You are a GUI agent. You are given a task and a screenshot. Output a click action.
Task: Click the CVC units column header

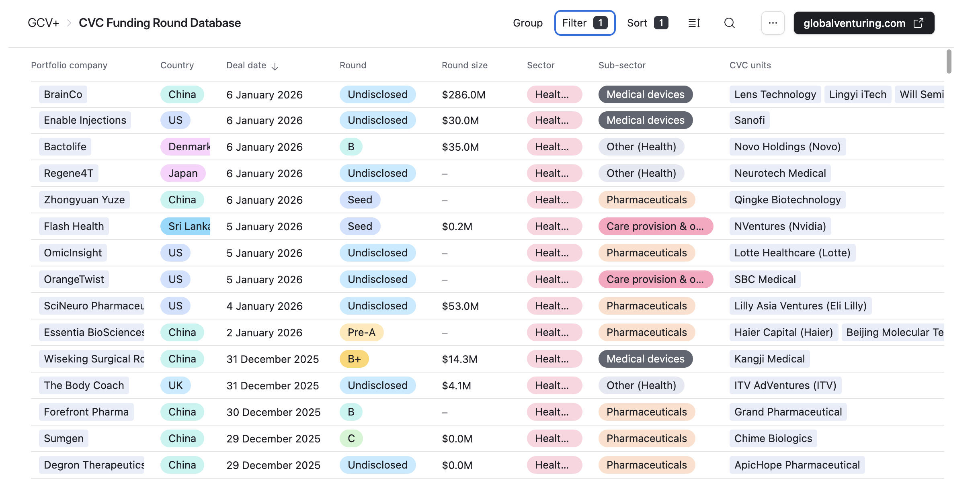[750, 65]
